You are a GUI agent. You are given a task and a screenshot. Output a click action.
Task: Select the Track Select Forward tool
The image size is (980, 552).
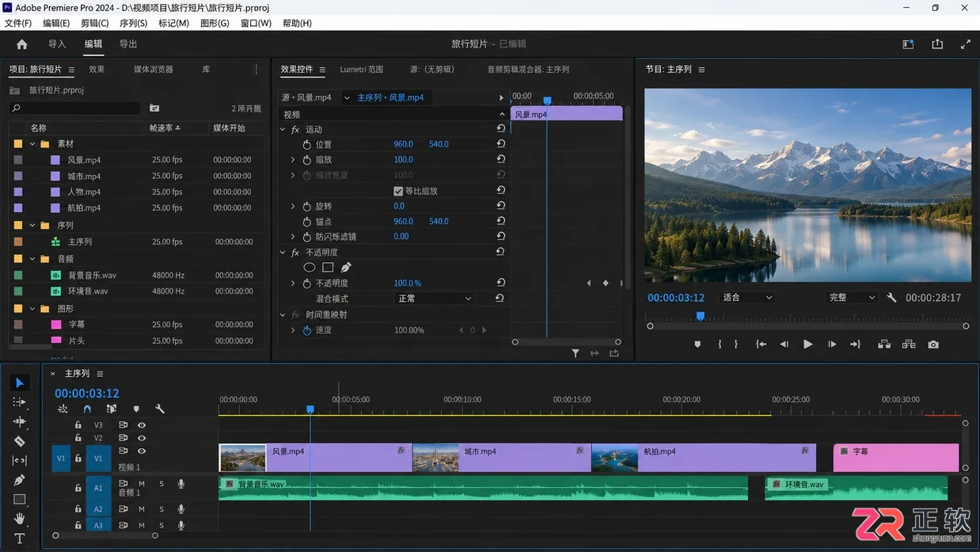click(20, 402)
